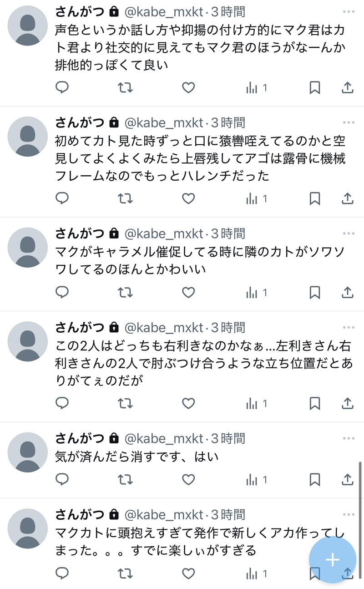The width and height of the screenshot is (364, 589).
Task: Like the キャラメル催促 tweet
Action: [188, 292]
